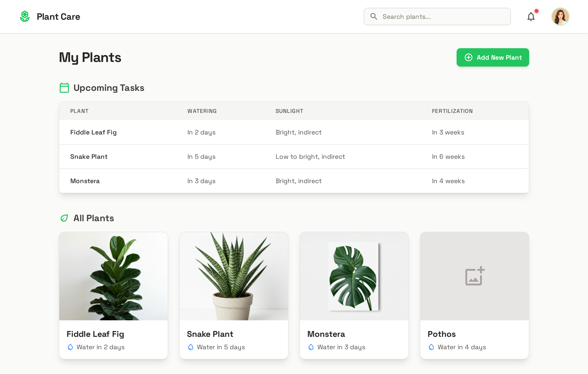Screen dimensions: 588x374
Task: Click the add-image placeholder icon on Pothos
Action: [x=475, y=276]
